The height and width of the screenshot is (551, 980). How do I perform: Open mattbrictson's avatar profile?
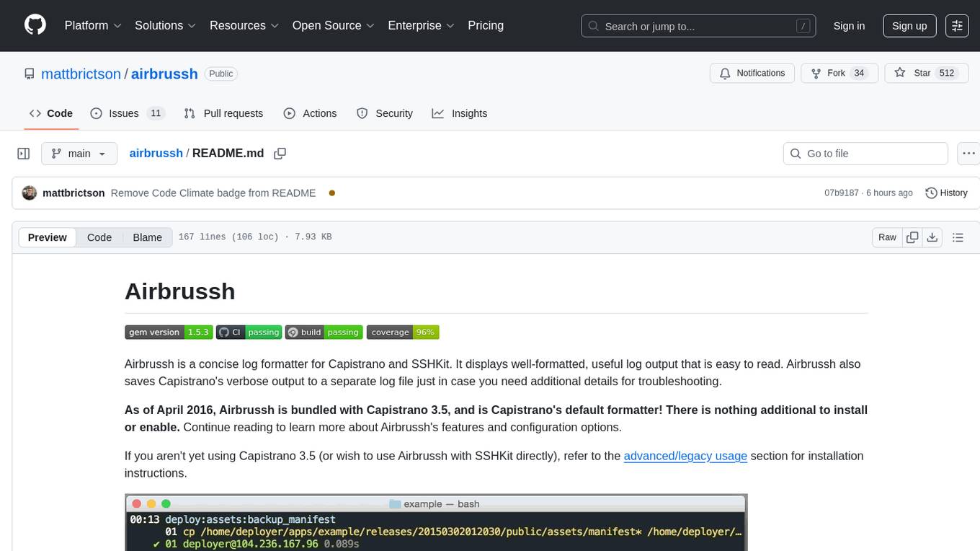pos(30,193)
